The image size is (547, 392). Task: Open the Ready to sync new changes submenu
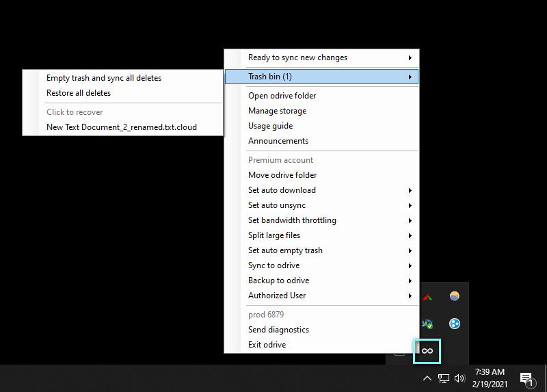tap(321, 57)
